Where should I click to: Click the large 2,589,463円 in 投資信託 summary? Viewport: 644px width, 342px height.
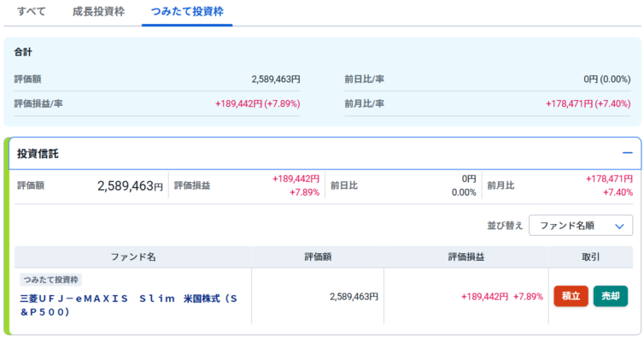click(130, 186)
